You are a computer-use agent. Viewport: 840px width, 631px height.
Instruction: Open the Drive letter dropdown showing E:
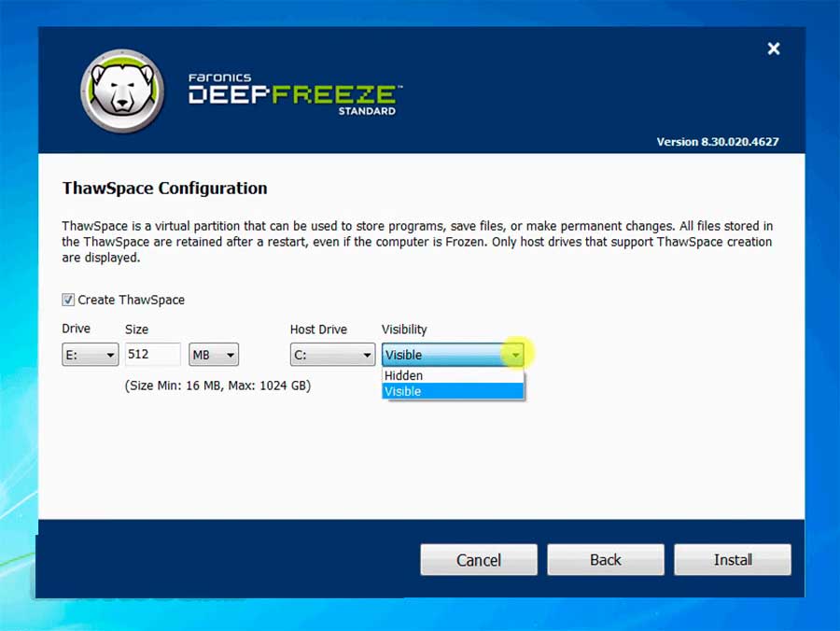click(x=91, y=355)
